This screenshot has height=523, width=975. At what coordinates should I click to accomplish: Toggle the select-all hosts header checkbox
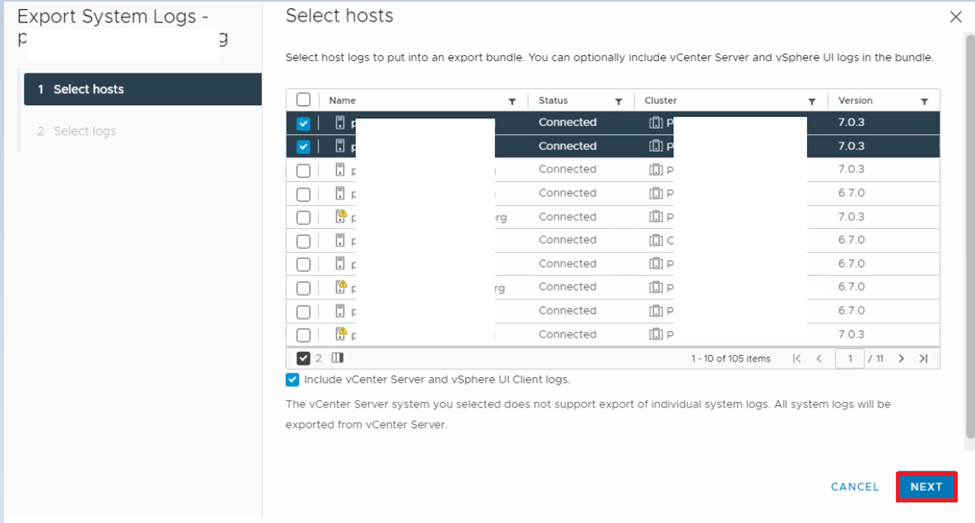303,100
